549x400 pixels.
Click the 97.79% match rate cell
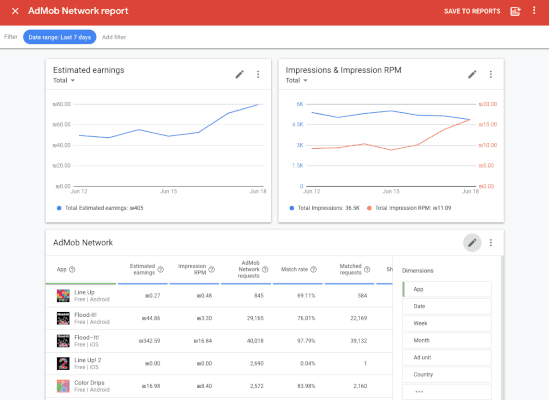306,341
